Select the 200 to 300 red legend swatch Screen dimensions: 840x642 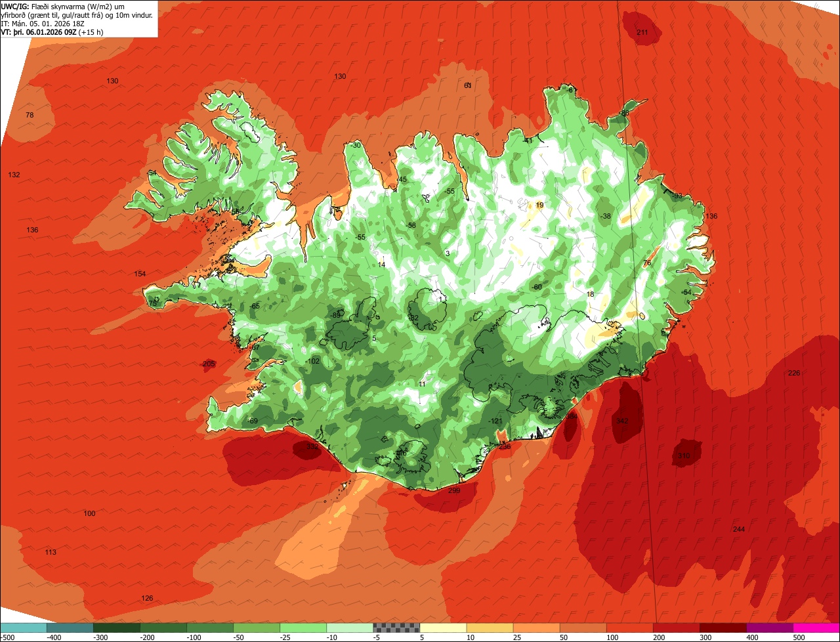point(676,628)
